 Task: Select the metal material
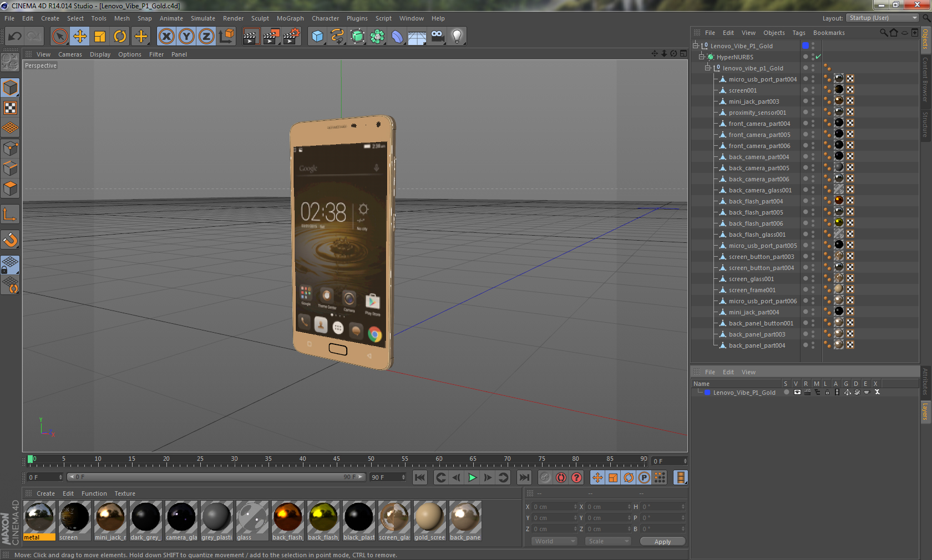(x=39, y=521)
